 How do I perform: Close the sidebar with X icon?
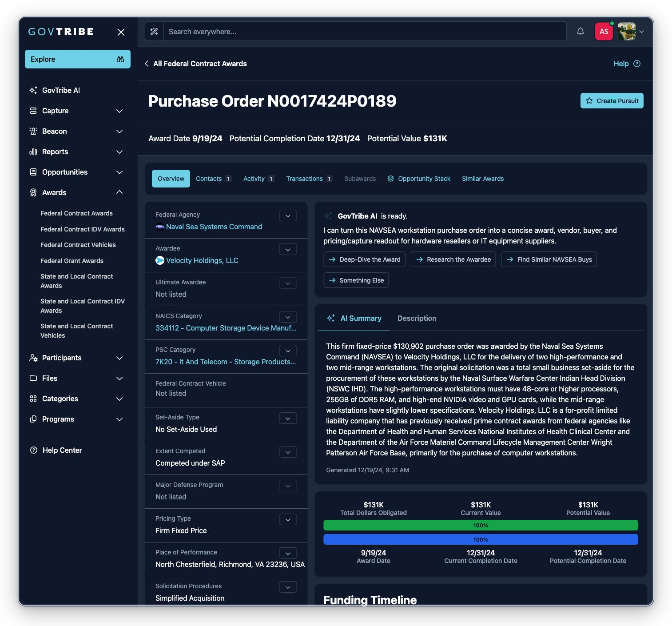pyautogui.click(x=121, y=32)
